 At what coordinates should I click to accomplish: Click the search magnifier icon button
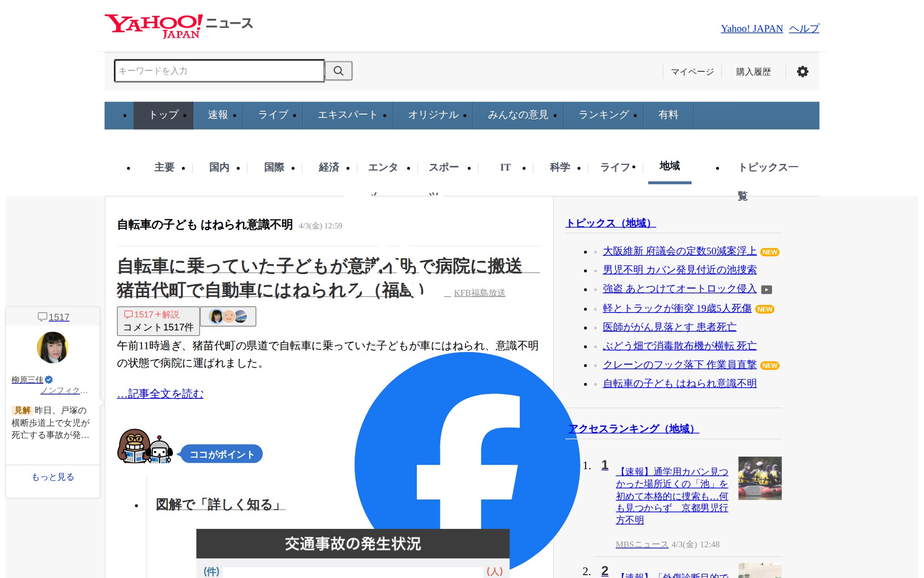coord(338,71)
